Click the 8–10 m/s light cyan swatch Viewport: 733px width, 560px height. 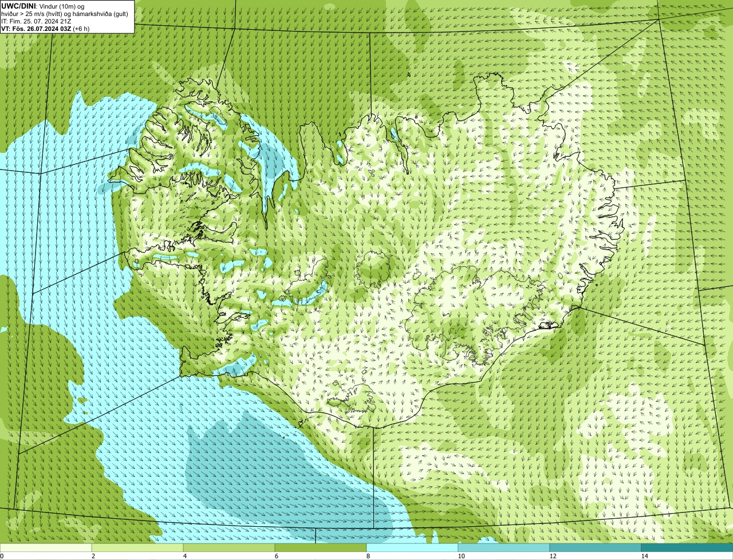click(x=412, y=547)
